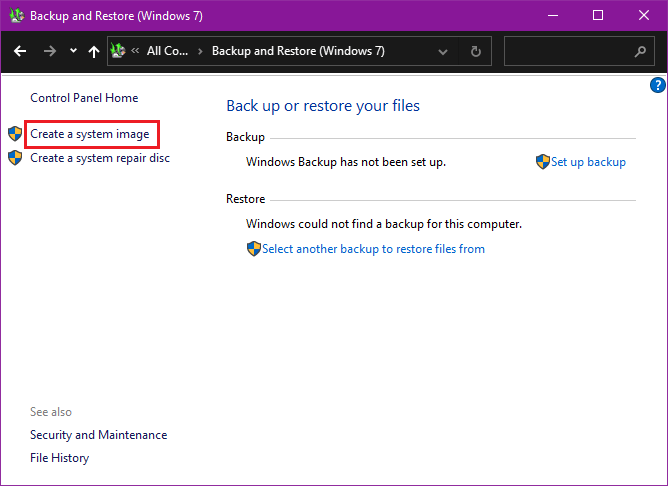Click the Back navigation arrow

tap(20, 51)
